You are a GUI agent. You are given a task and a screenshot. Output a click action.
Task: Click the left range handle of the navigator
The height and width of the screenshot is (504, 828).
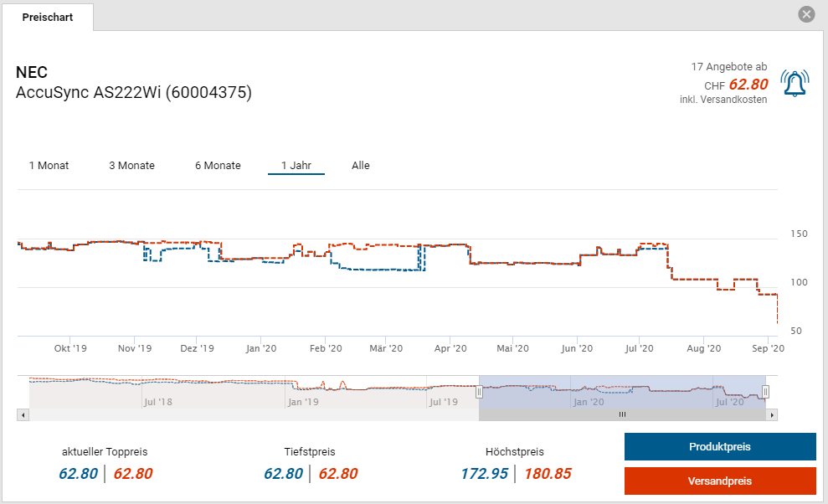pos(480,392)
